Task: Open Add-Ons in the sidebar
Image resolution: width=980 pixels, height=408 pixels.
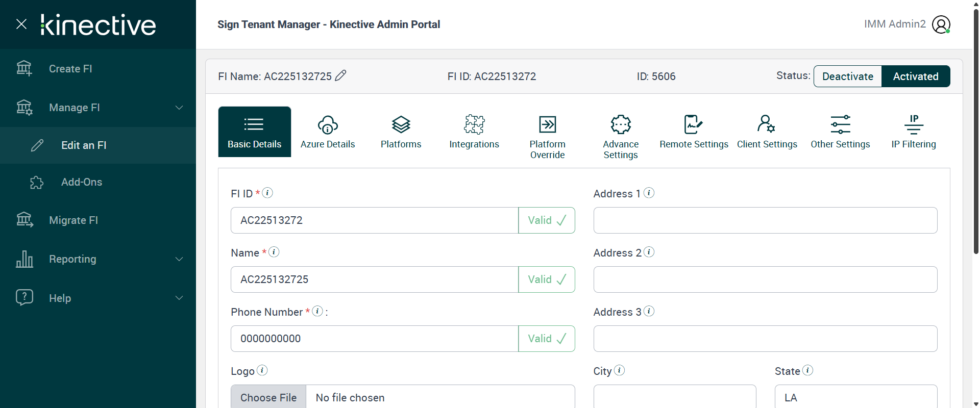Action: [82, 182]
